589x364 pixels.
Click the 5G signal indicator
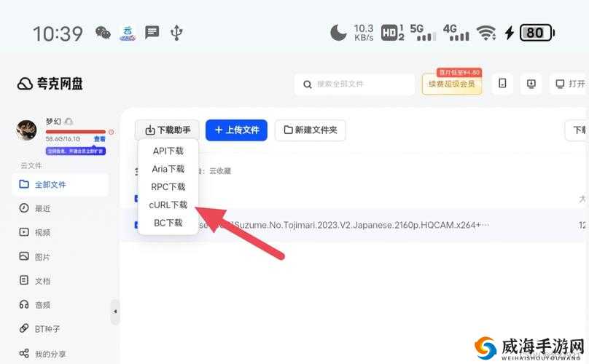pos(423,33)
